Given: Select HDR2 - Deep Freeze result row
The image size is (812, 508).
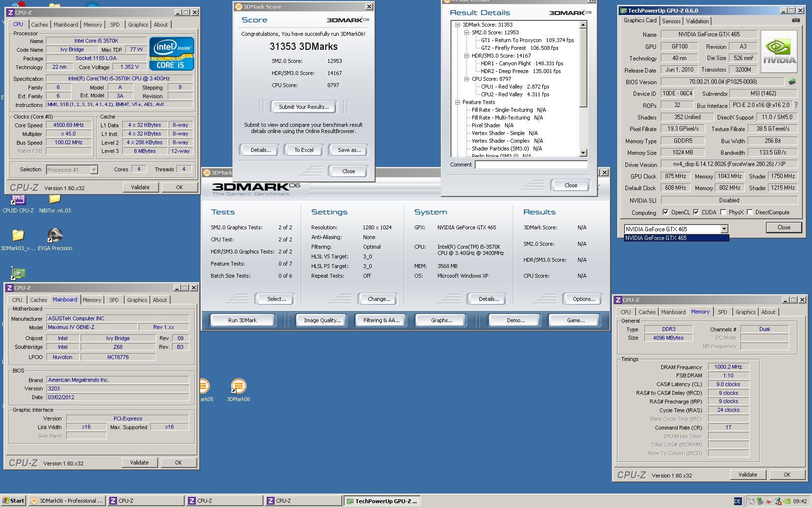Looking at the screenshot, I should pyautogui.click(x=521, y=71).
